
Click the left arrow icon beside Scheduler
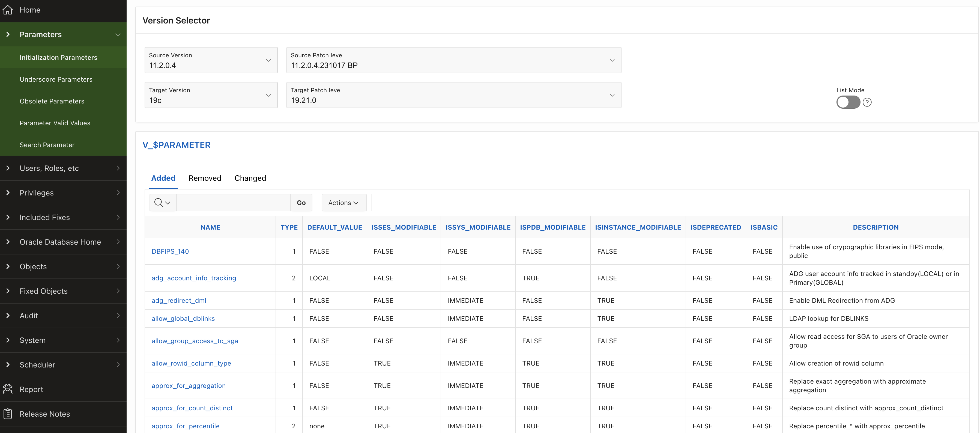pyautogui.click(x=8, y=365)
